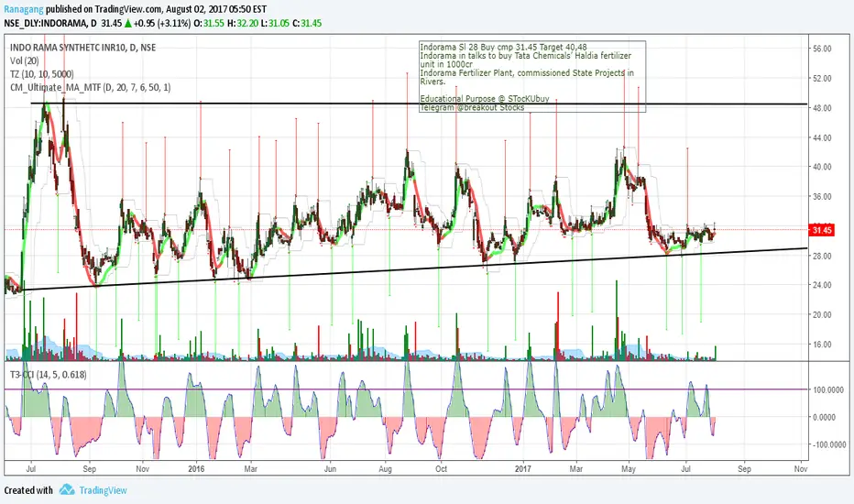The image size is (854, 504).
Task: Select the T3-CCI (14, 5, 0.618) indicator label
Action: pyautogui.click(x=49, y=375)
